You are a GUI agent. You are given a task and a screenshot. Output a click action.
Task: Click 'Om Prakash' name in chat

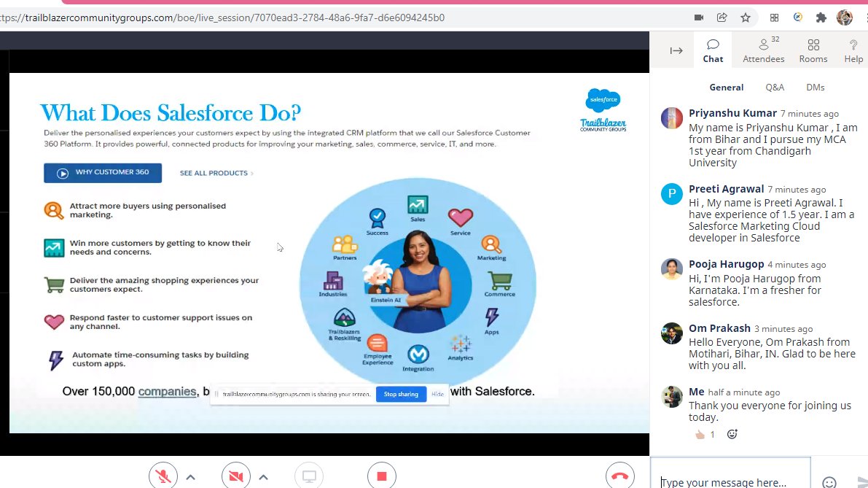tap(719, 328)
